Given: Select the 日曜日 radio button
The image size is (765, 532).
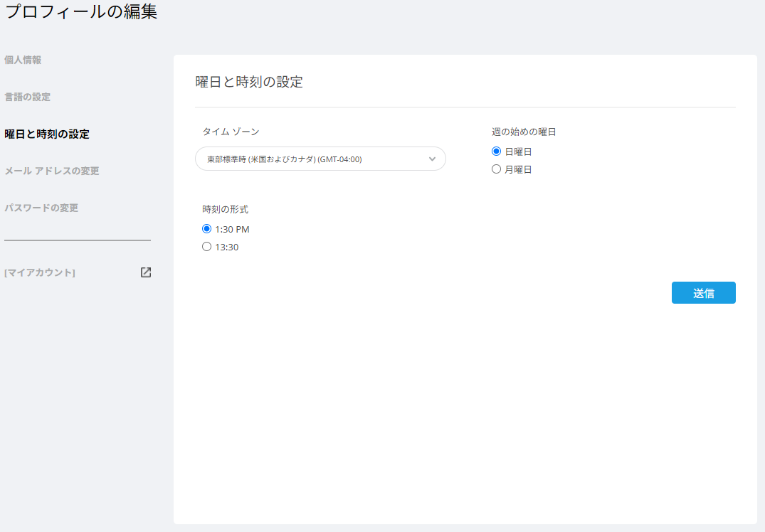Looking at the screenshot, I should [496, 151].
